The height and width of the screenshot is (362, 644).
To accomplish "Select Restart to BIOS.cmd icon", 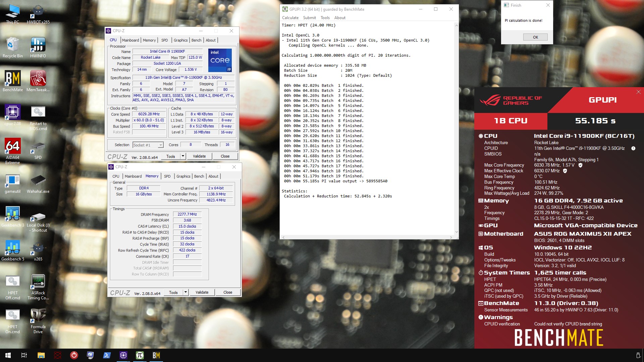I will tap(38, 117).
